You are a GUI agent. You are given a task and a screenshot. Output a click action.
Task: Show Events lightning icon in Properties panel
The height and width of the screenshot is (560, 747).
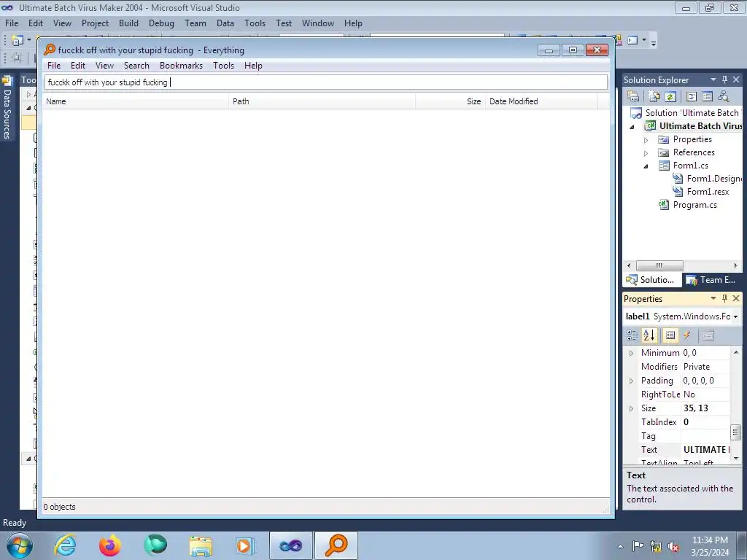[686, 335]
